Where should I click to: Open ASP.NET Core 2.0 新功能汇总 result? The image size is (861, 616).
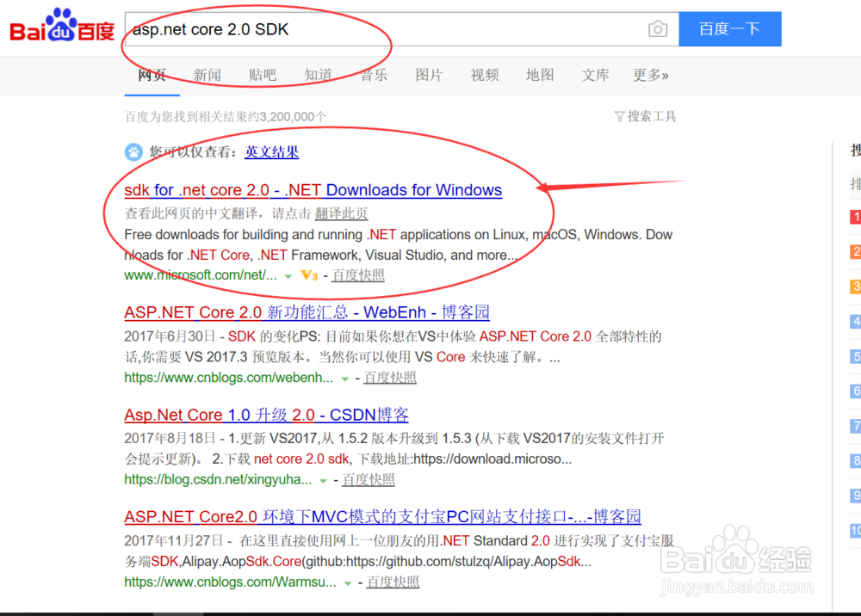(x=307, y=312)
